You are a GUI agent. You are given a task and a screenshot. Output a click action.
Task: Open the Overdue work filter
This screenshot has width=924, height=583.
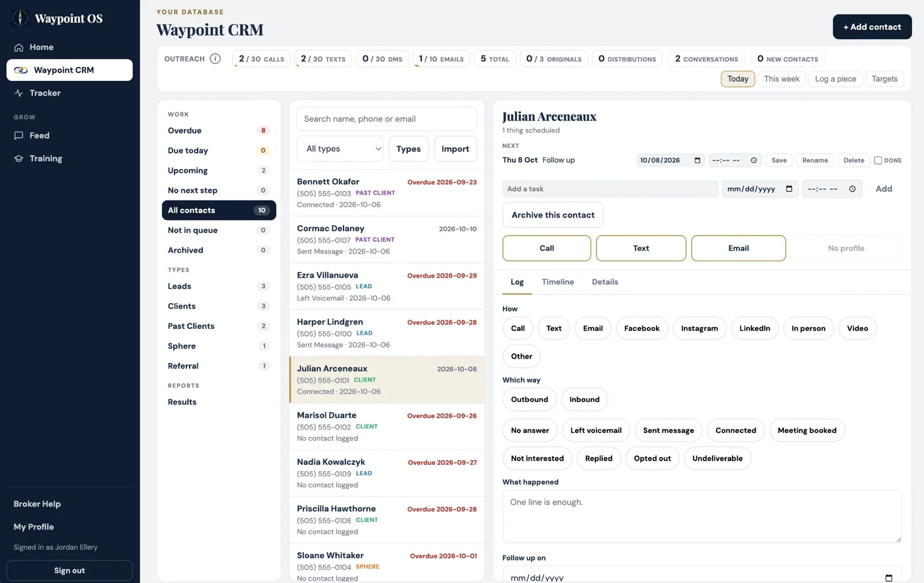click(219, 130)
